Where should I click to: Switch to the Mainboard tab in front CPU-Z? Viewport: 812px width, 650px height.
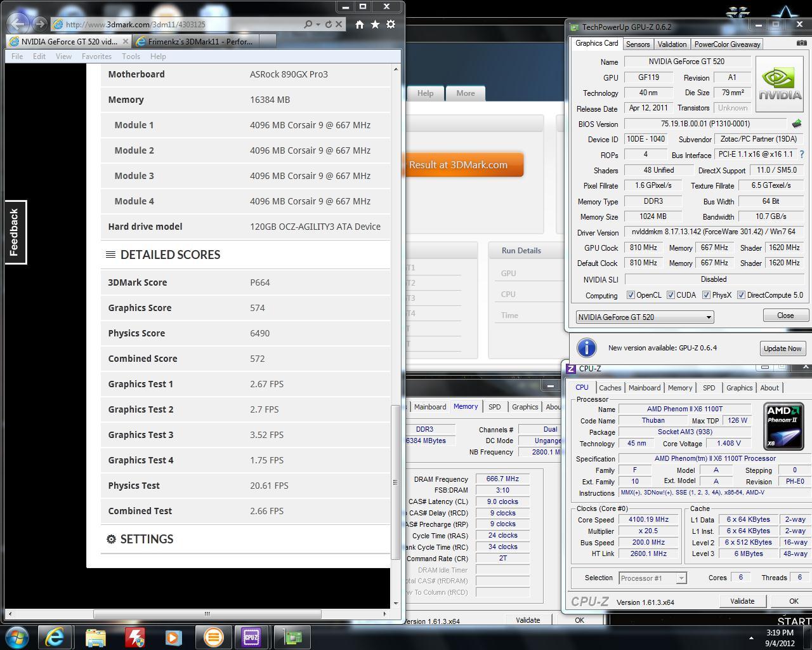[x=645, y=388]
